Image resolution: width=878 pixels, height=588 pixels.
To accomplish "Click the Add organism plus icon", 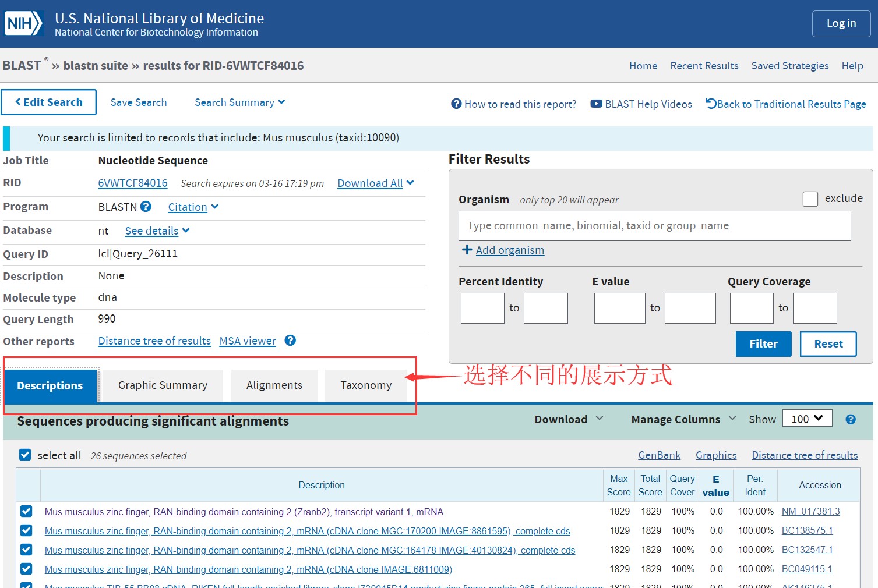I will [467, 249].
